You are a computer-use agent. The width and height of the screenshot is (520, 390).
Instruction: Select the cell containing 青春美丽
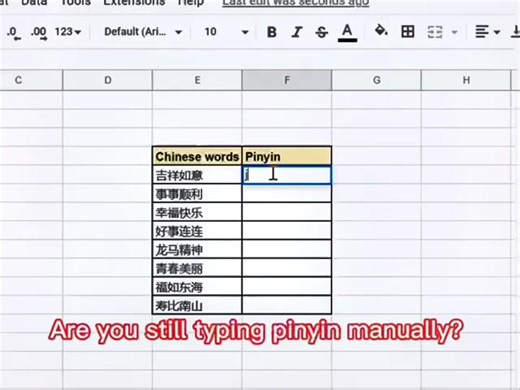point(197,268)
